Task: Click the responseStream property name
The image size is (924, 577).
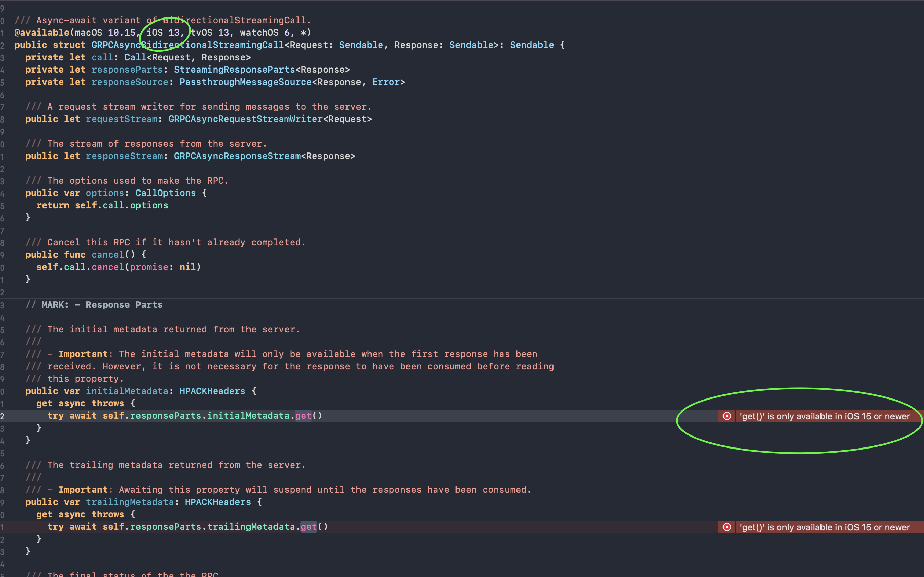Action: 124,156
